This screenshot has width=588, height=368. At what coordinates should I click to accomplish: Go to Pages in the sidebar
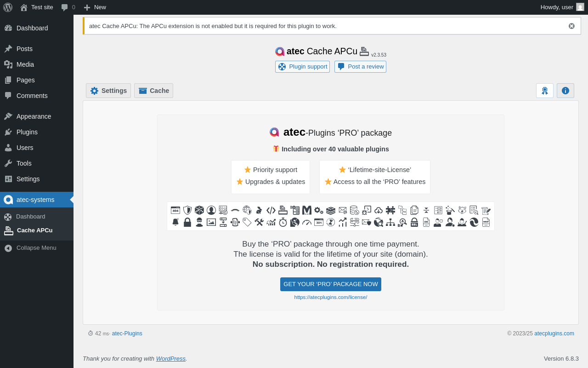(37, 80)
